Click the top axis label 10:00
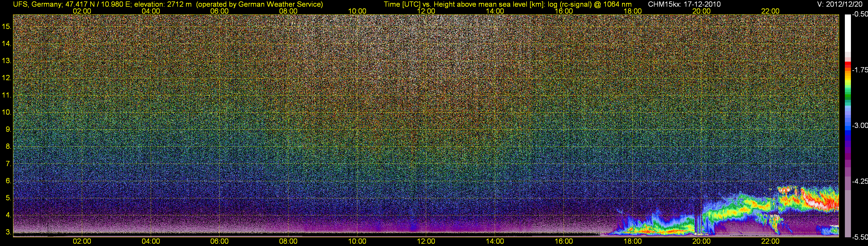The image size is (868, 246). tap(357, 11)
